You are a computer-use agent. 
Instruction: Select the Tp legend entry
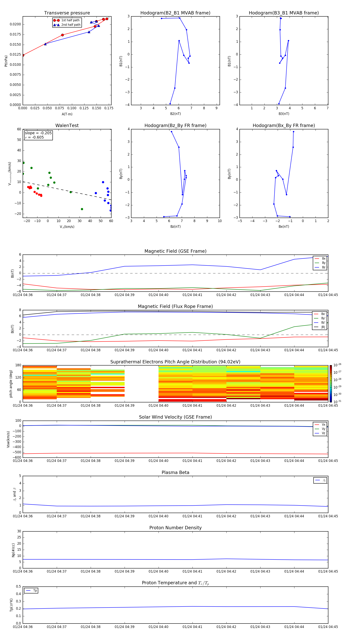click(31, 591)
